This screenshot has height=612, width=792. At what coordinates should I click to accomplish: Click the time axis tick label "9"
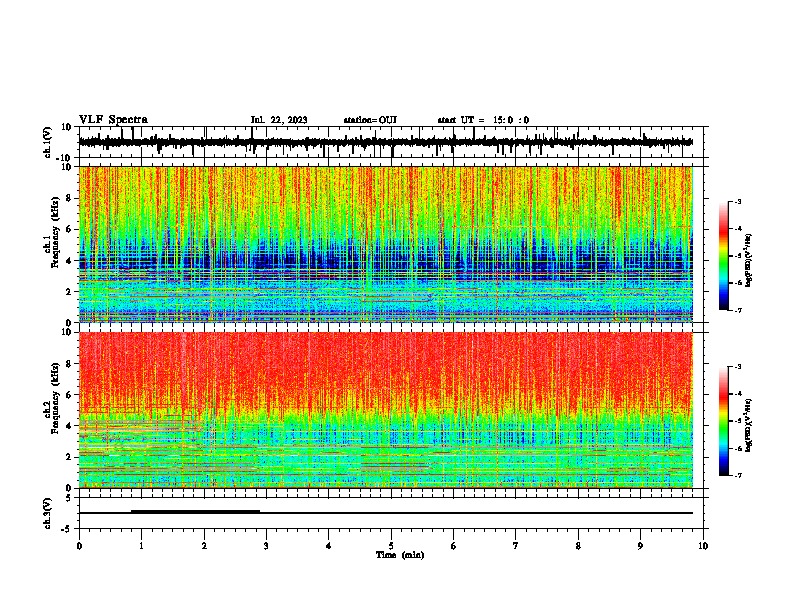[x=640, y=546]
